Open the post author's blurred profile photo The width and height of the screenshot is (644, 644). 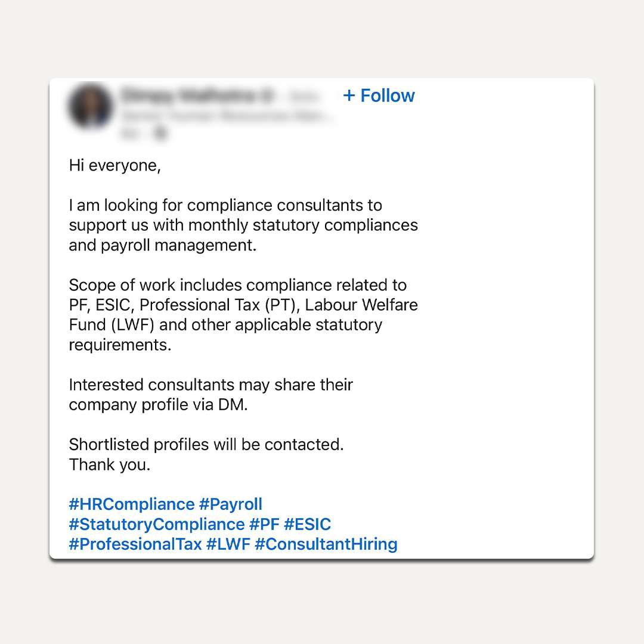90,107
